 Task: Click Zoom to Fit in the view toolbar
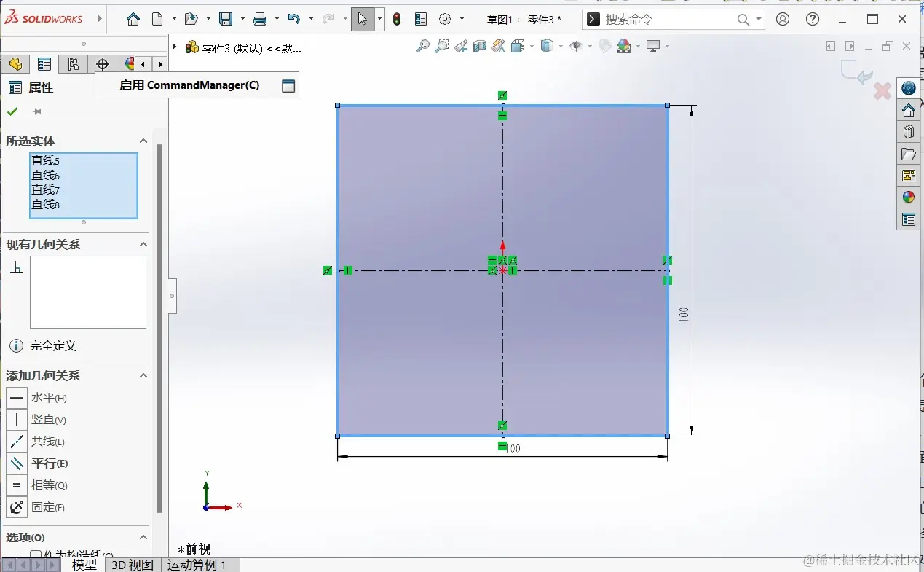(422, 47)
